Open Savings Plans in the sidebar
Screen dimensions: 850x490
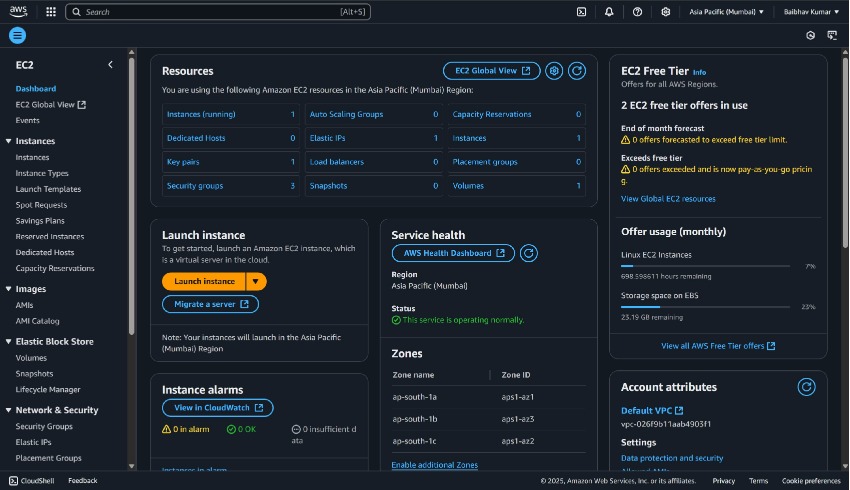click(x=40, y=221)
